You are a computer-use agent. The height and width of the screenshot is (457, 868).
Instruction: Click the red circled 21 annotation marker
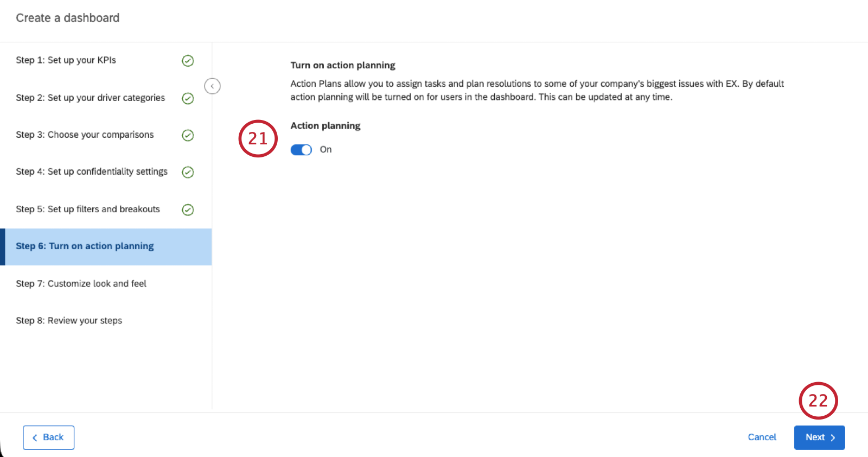pos(258,138)
